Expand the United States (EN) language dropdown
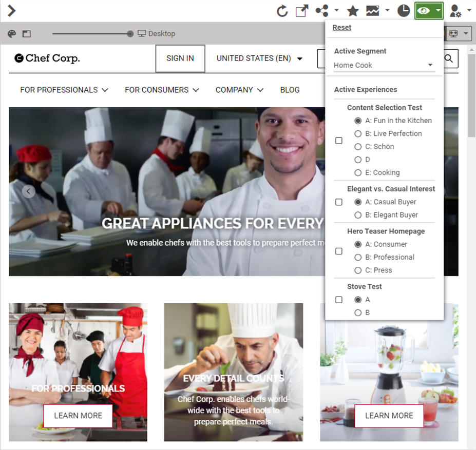Image resolution: width=476 pixels, height=450 pixels. (259, 58)
